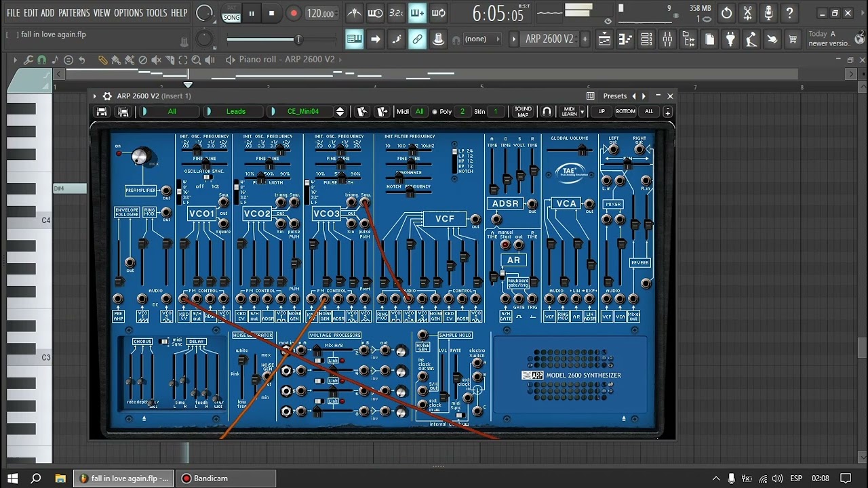Click the tempo field showing 120.000

tap(320, 14)
